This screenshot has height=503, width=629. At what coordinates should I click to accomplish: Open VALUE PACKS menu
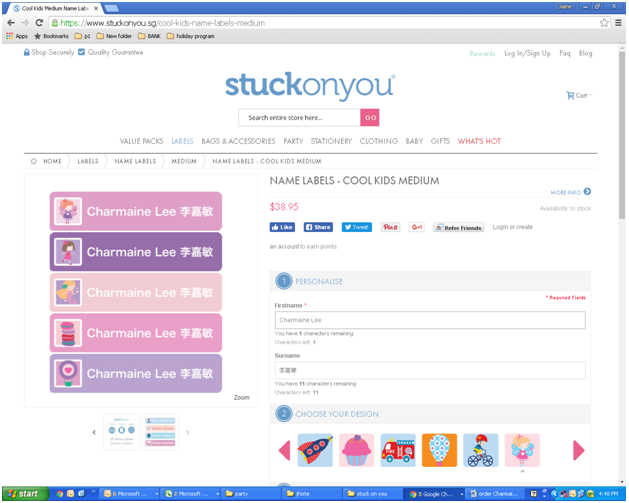[x=141, y=141]
